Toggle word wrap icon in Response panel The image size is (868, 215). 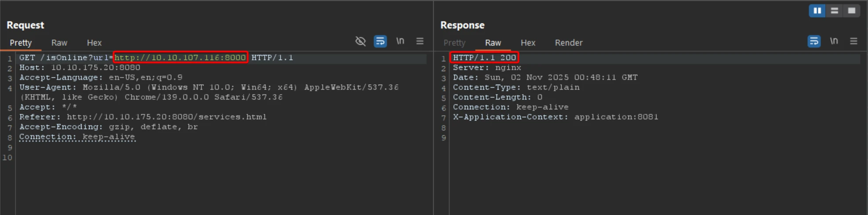tap(814, 41)
